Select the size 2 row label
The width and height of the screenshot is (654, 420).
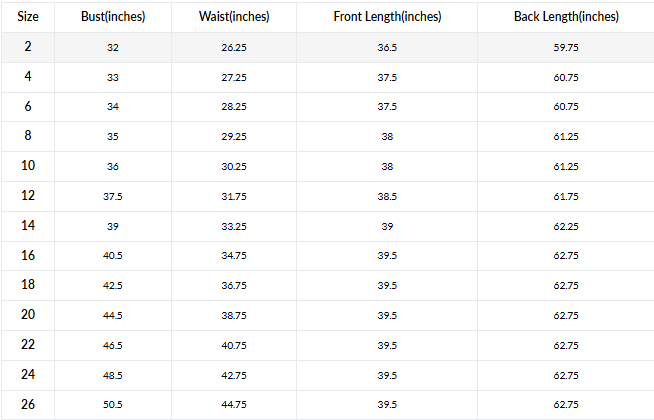tap(28, 46)
